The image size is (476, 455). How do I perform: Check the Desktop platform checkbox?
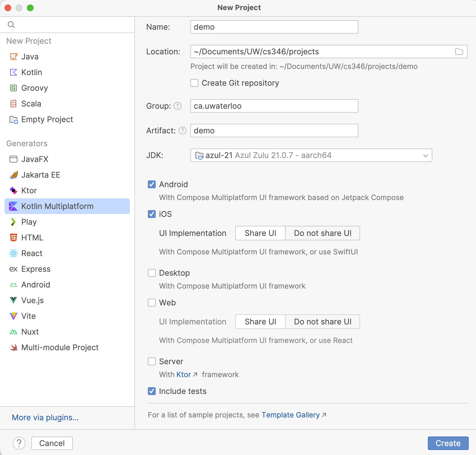click(x=152, y=273)
